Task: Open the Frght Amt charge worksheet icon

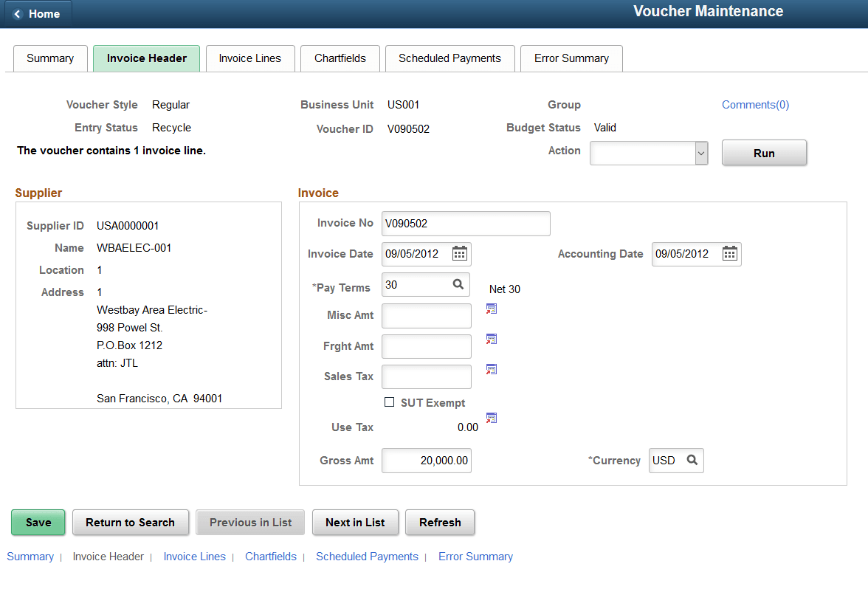Action: tap(492, 339)
